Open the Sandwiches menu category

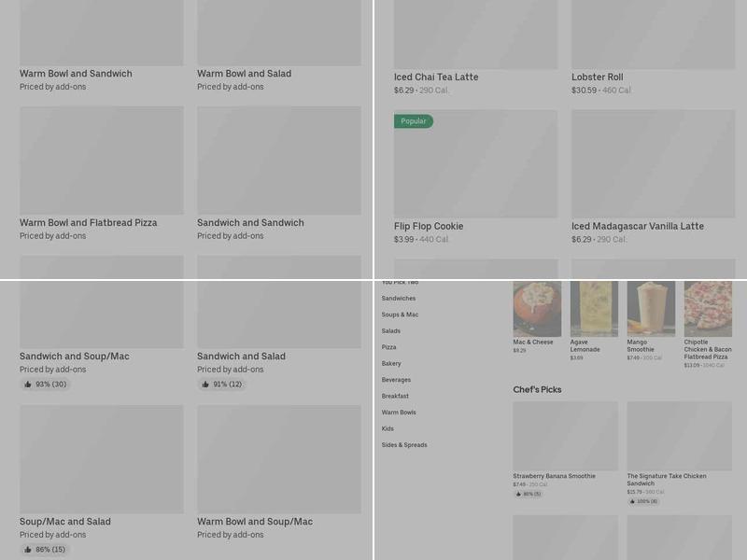point(399,299)
